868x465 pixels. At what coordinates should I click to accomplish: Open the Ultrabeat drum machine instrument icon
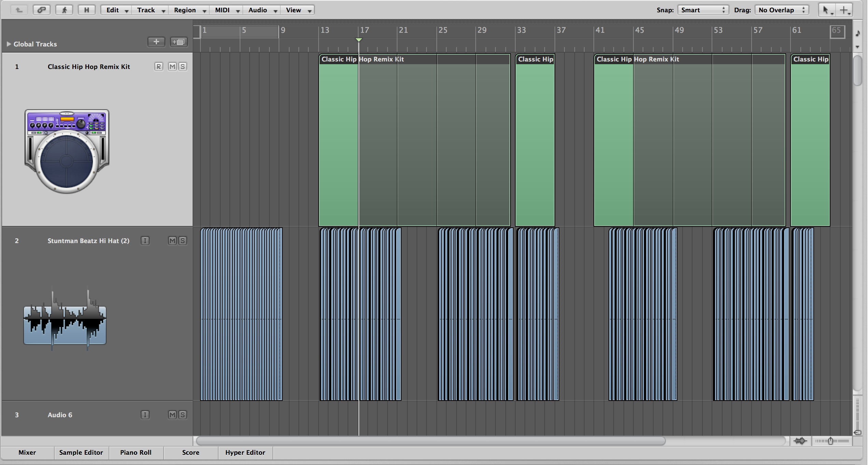(x=67, y=152)
